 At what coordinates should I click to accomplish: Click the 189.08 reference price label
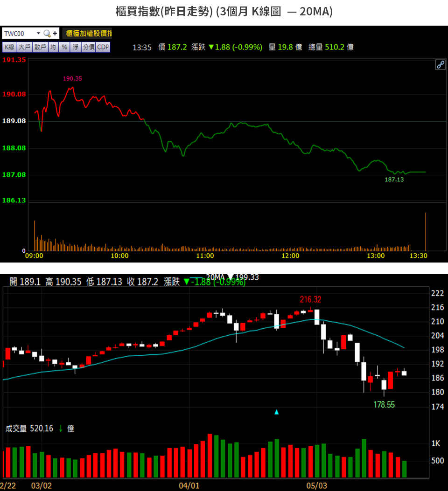pyautogui.click(x=14, y=121)
